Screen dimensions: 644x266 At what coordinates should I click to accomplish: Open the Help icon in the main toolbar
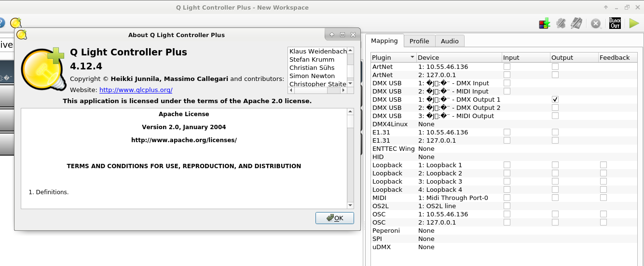[x=1, y=23]
